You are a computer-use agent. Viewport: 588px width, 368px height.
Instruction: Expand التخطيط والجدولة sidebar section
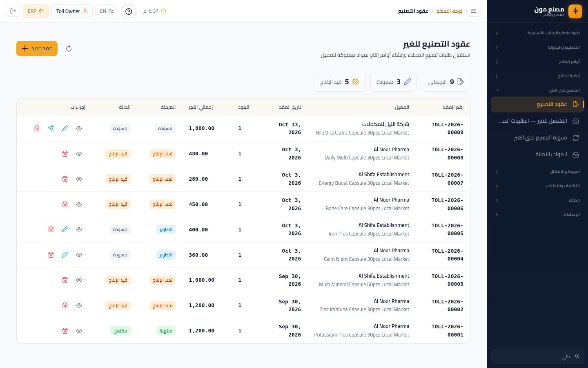pos(537,47)
